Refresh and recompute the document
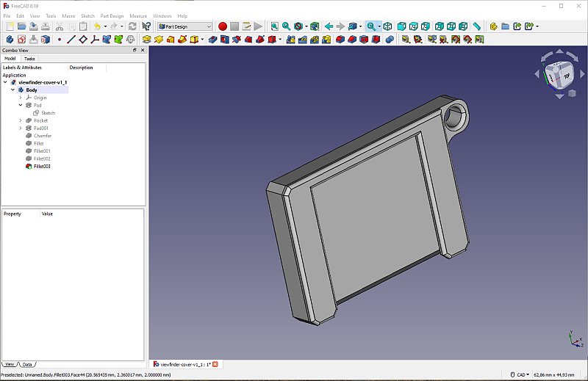 (x=132, y=26)
